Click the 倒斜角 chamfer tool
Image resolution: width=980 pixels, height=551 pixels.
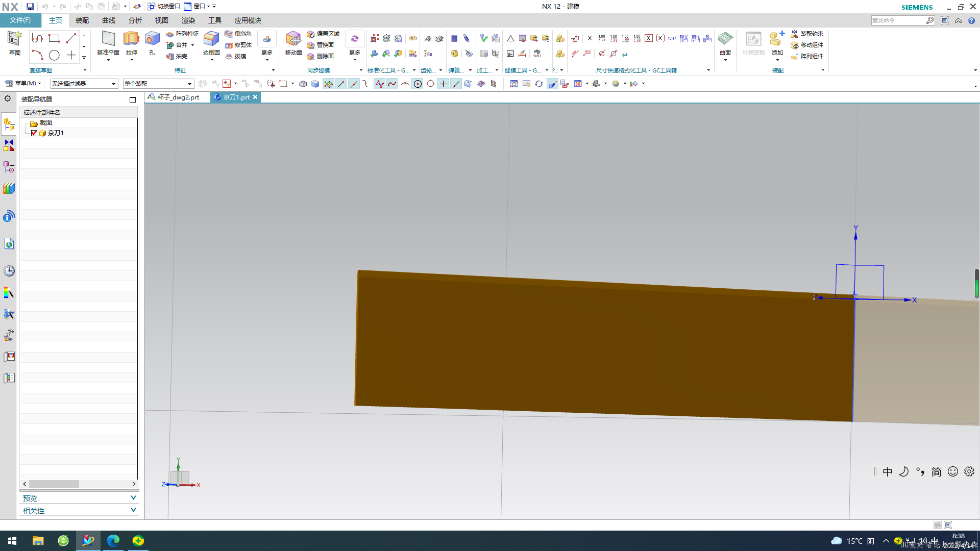[238, 34]
